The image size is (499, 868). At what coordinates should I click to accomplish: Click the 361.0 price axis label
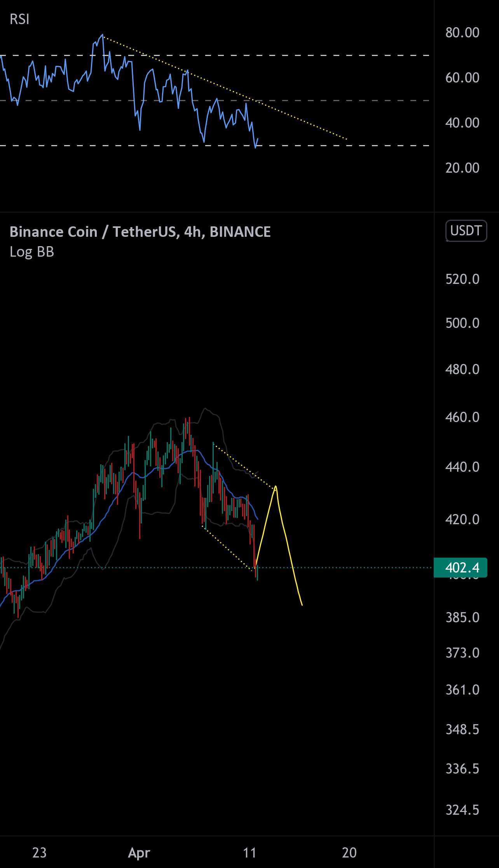click(462, 690)
